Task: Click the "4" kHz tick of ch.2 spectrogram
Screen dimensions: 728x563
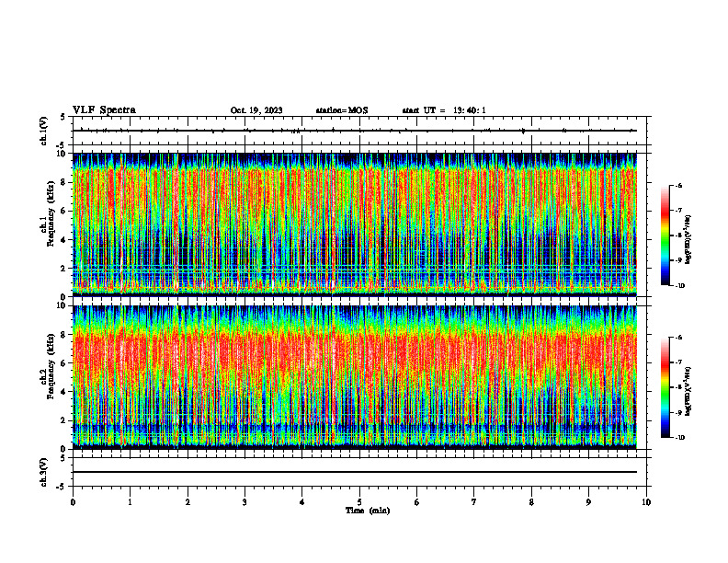Action: pos(63,392)
